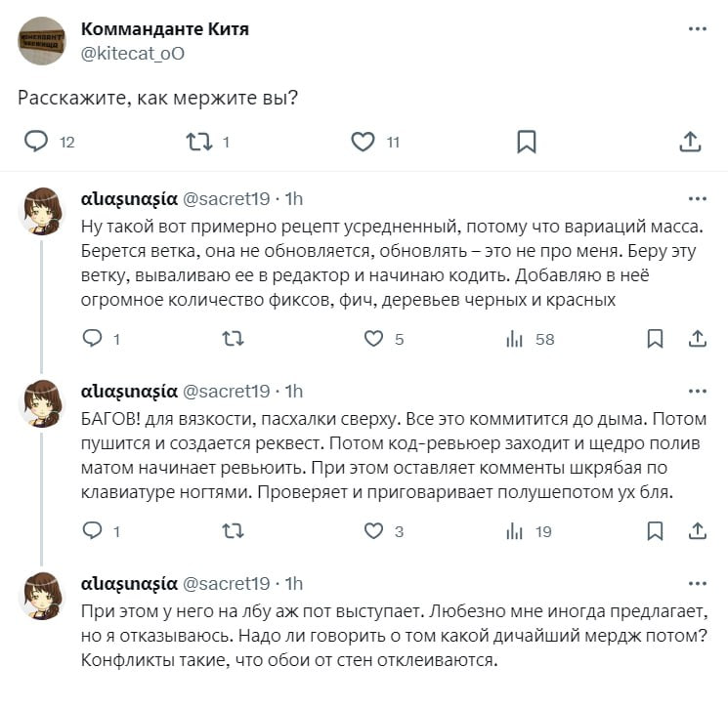This screenshot has height=709, width=728.
Task: View analytics showing 58 views
Action: click(515, 339)
